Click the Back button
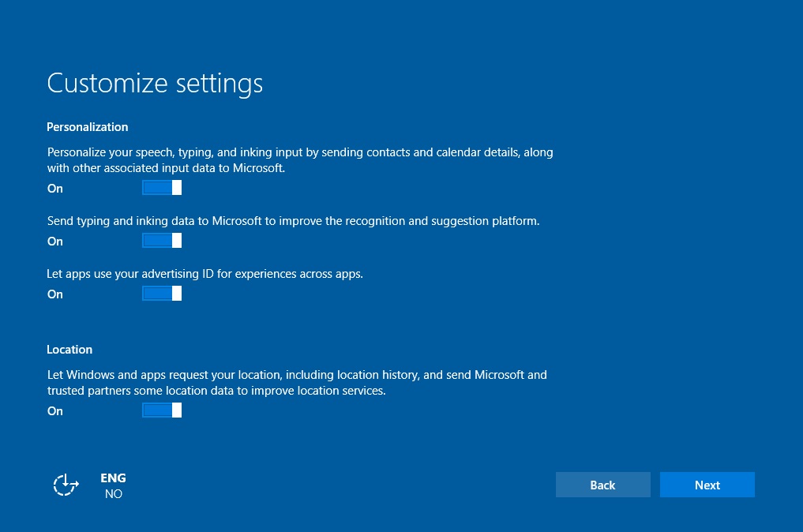The image size is (803, 532). 602,485
